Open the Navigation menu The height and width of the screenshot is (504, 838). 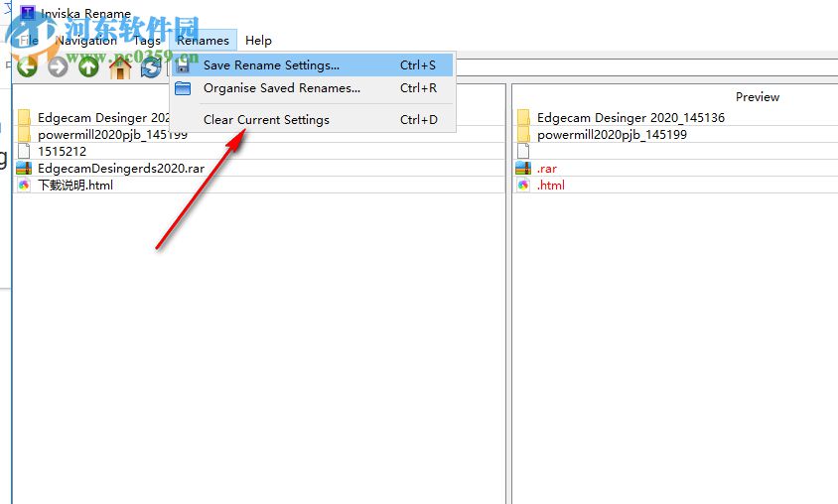pos(86,41)
